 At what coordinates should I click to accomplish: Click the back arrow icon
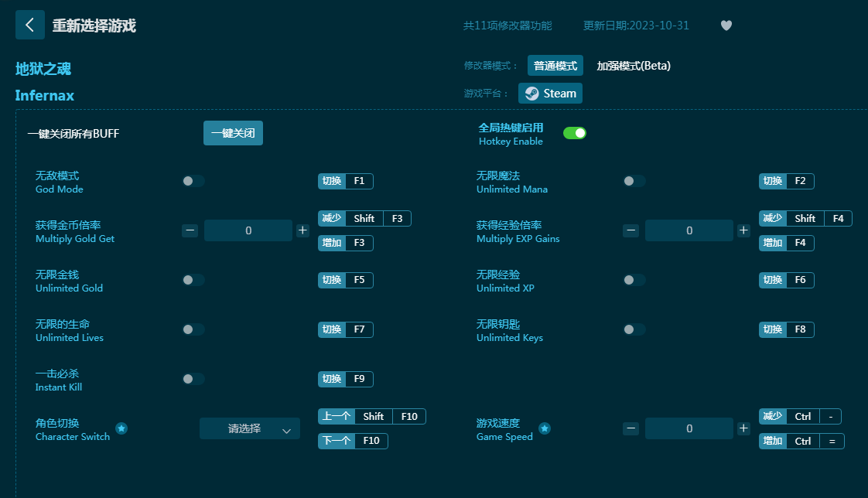point(29,25)
